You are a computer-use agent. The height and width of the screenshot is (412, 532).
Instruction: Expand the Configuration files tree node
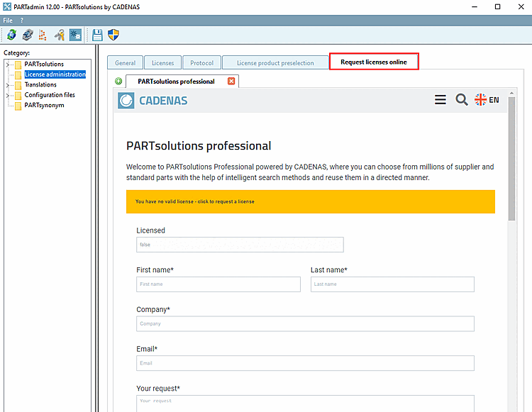[x=7, y=95]
